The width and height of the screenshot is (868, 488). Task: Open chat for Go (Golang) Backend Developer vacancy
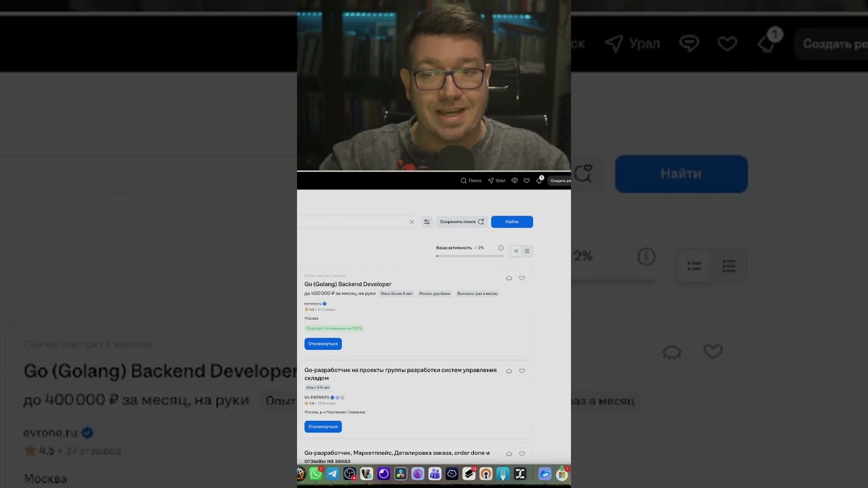[509, 278]
